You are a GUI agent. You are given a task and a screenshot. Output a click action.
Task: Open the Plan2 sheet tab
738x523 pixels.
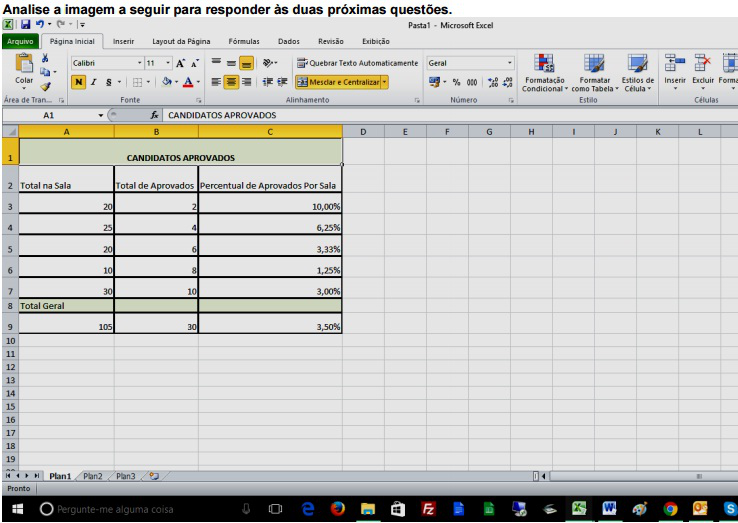[93, 477]
